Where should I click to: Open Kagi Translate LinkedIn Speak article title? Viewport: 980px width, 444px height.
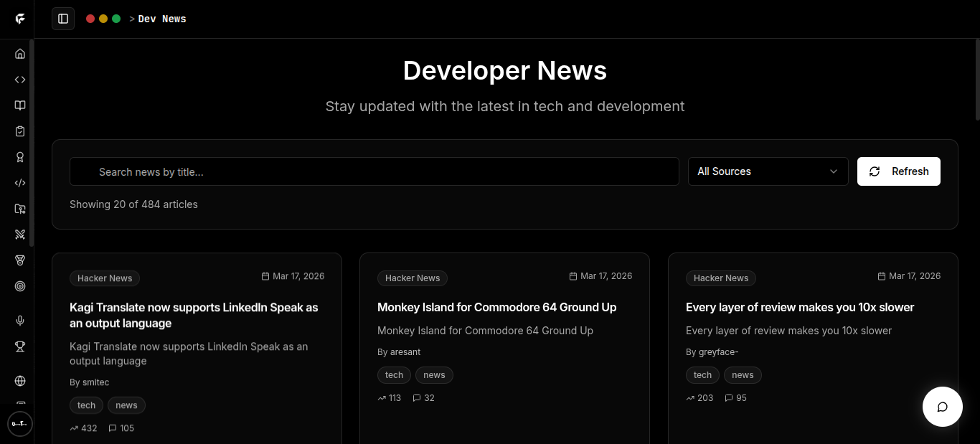[x=194, y=315]
